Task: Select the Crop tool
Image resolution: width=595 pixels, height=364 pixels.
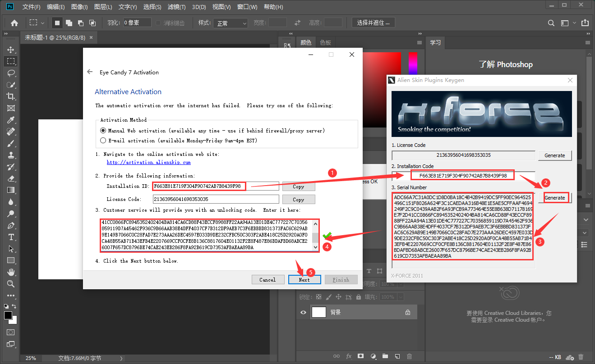Action: 11,96
